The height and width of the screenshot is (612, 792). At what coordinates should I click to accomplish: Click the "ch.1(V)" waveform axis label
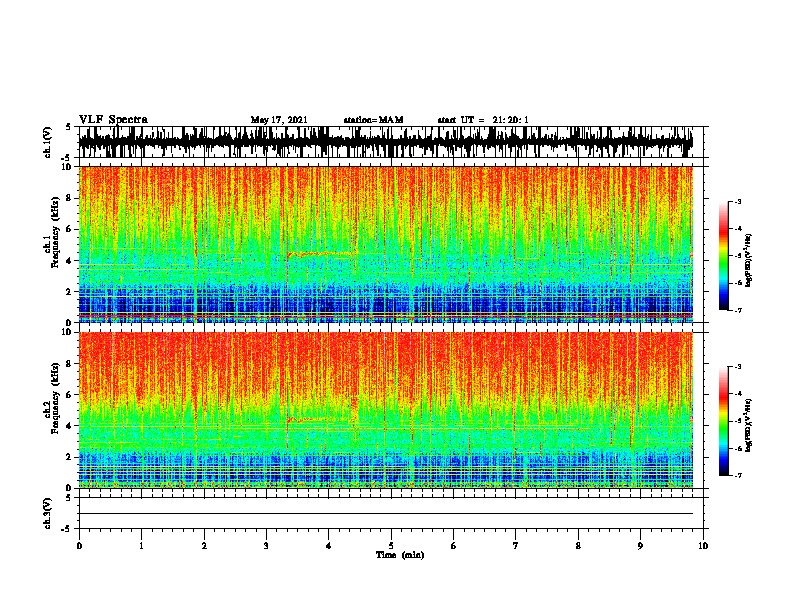(48, 142)
